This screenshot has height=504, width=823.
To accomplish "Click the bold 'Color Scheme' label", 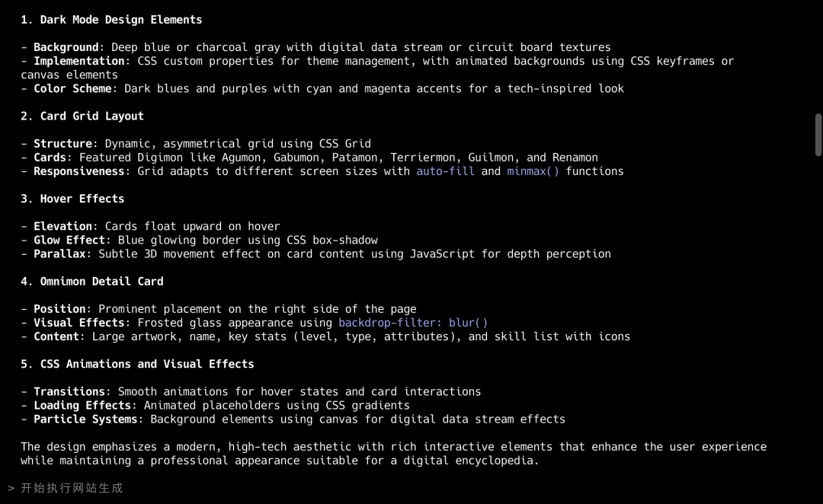I will [x=72, y=88].
